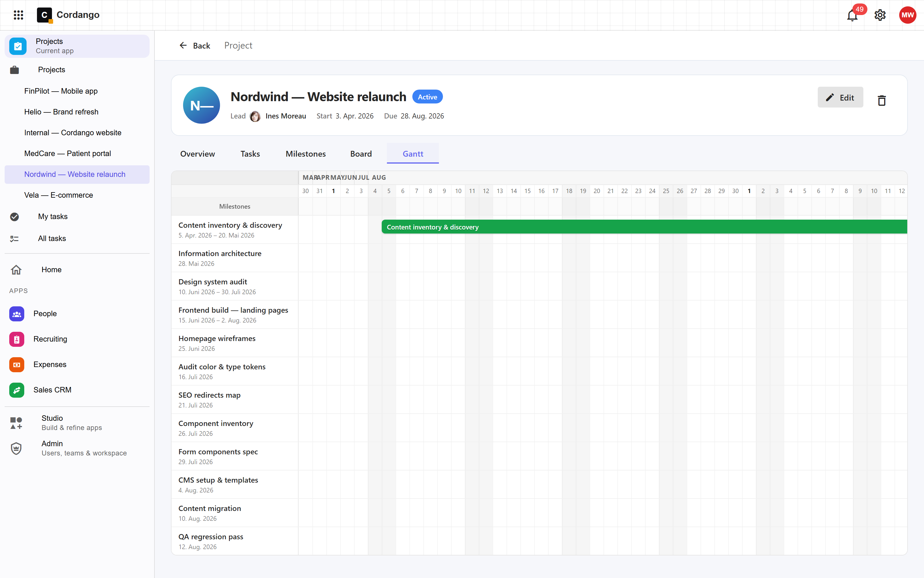Select the QA regression pass row
Viewport: 924px width, 578px height.
pyautogui.click(x=235, y=541)
